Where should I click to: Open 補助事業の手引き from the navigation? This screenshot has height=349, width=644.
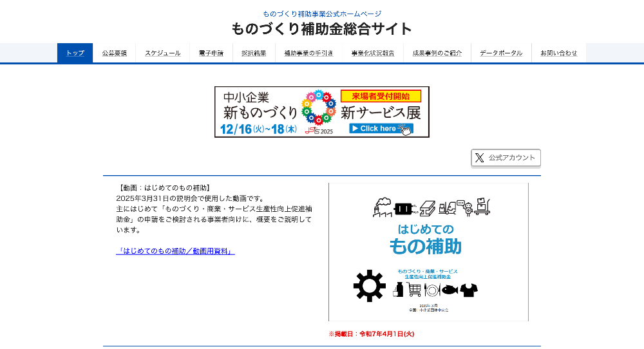(309, 53)
